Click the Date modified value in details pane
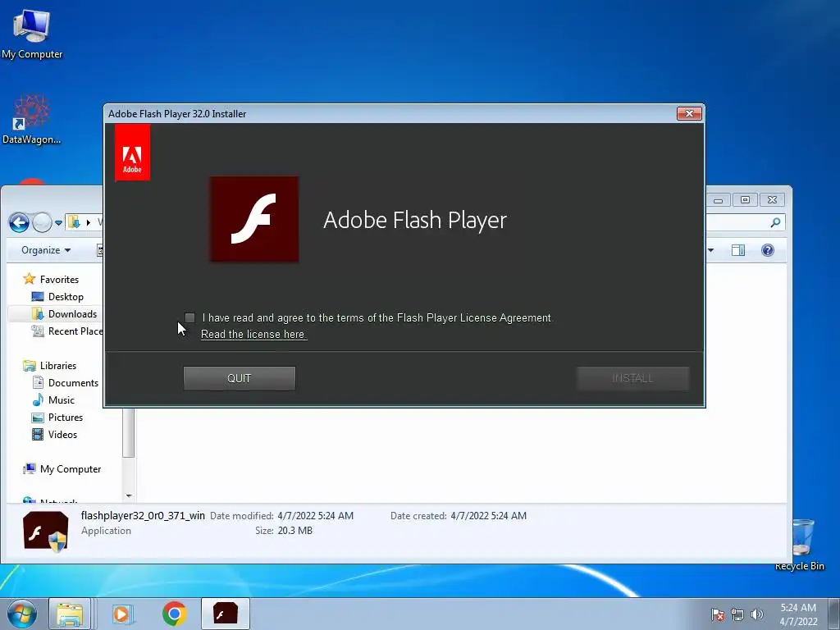This screenshot has height=630, width=840. tap(316, 516)
